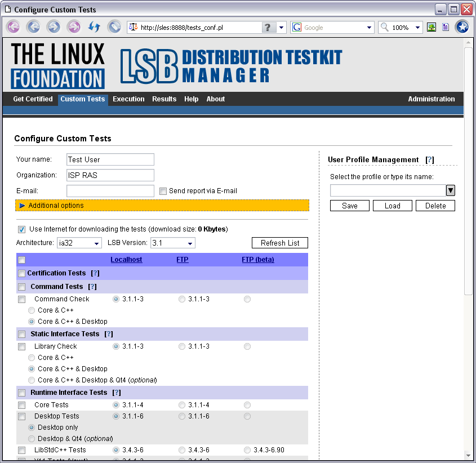
Task: Click the FTP column link
Action: 183,260
